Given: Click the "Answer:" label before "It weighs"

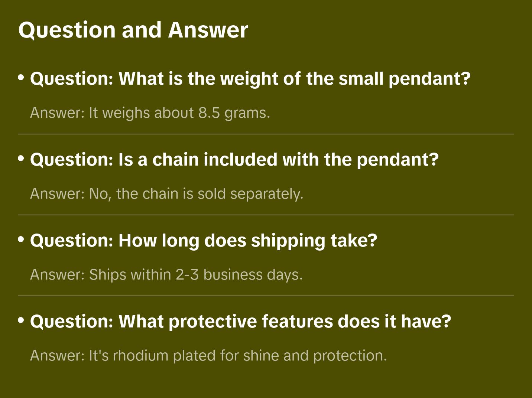Looking at the screenshot, I should [x=58, y=113].
